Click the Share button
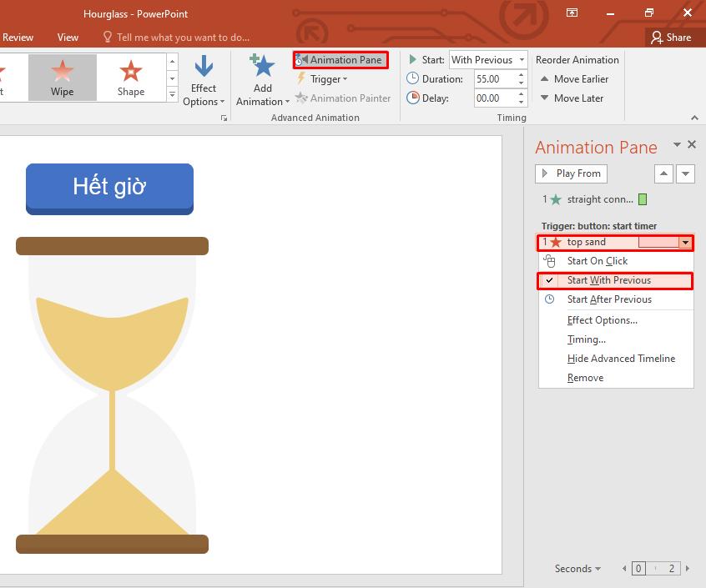This screenshot has width=706, height=588. (671, 38)
